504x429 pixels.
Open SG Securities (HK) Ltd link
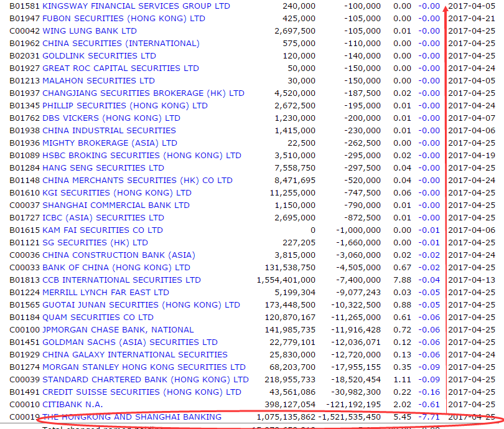point(95,243)
